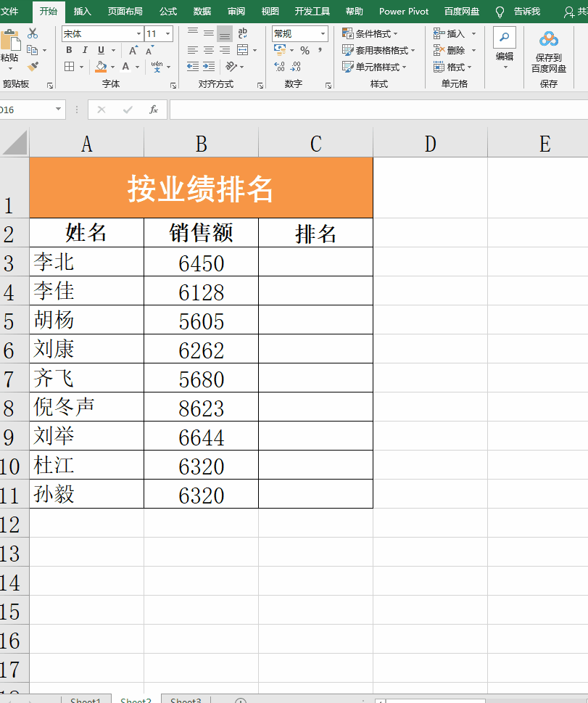Click the Increase Indent icon
588x703 pixels.
tap(209, 67)
